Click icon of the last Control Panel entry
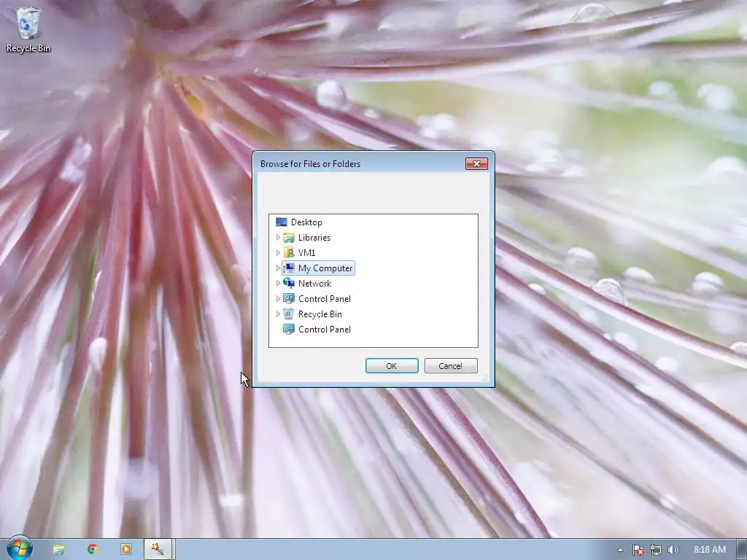Screen dimensions: 747x560 tap(289, 329)
